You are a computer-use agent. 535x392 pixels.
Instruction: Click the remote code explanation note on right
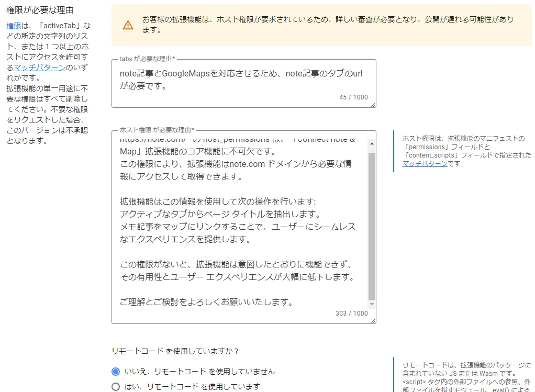[x=466, y=377]
